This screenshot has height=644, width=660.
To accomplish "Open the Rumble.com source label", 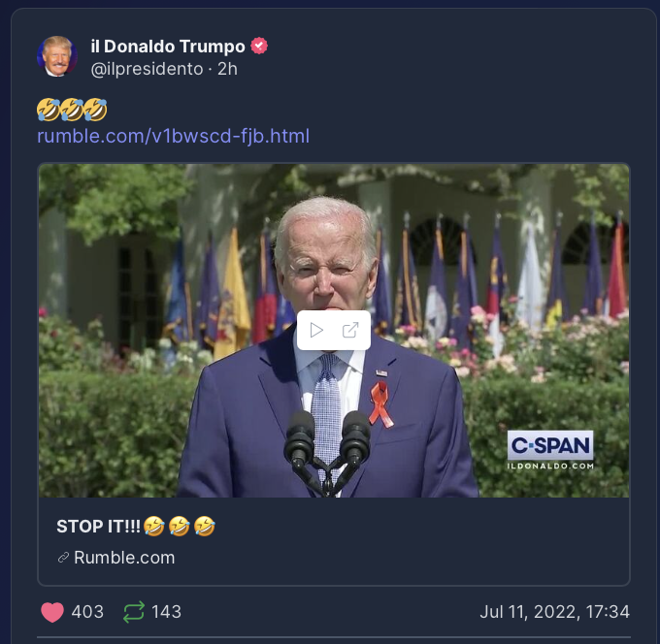I will tap(124, 558).
